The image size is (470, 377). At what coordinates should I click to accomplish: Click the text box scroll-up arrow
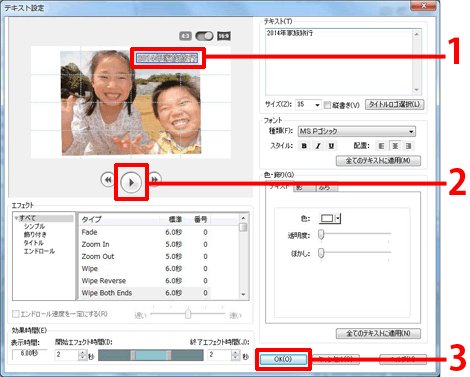click(416, 34)
